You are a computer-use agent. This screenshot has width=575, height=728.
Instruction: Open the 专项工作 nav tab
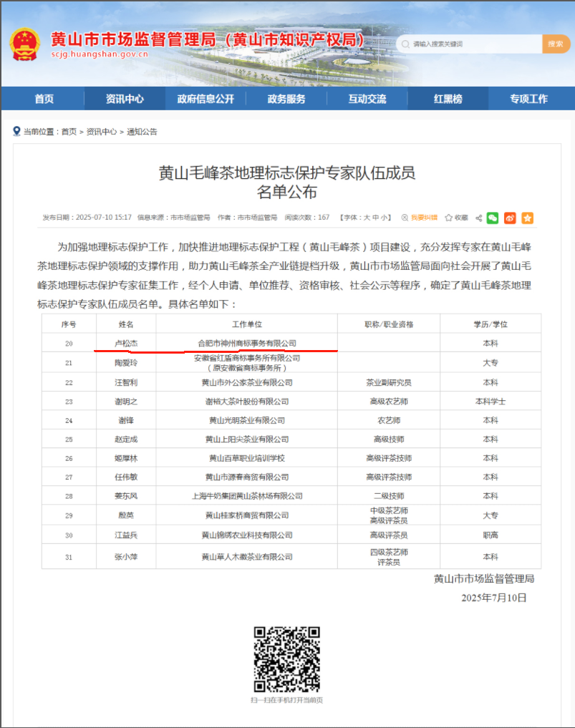tap(528, 99)
